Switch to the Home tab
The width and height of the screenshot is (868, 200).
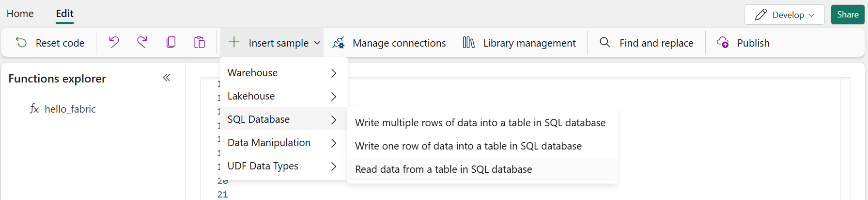20,14
